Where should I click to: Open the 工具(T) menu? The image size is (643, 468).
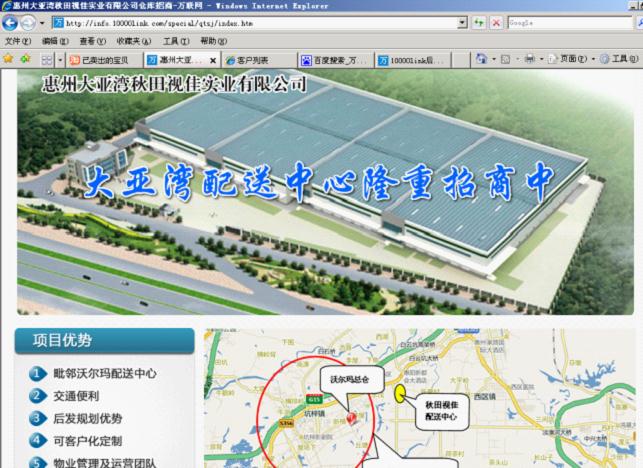click(176, 41)
